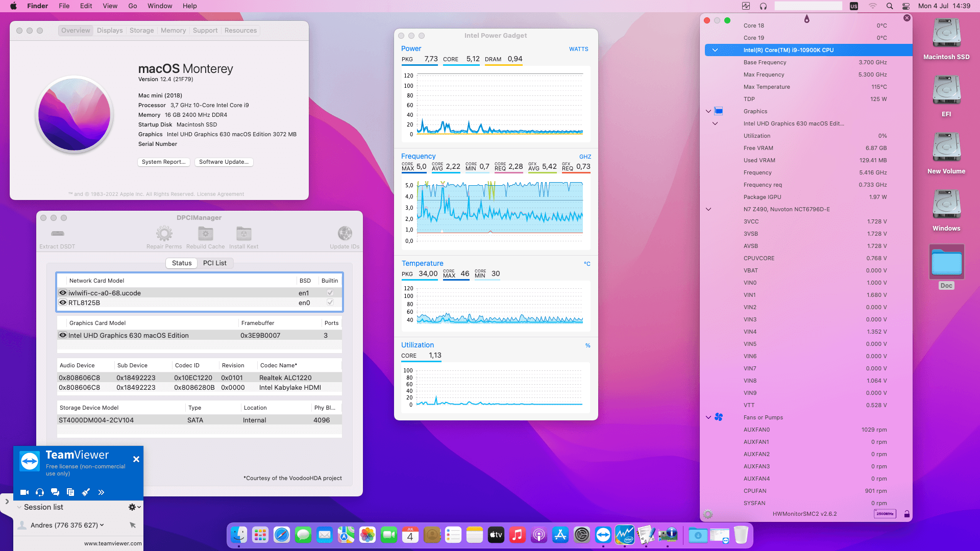The width and height of the screenshot is (980, 551).
Task: Close the TeamViewer panel with X
Action: pos(136,459)
